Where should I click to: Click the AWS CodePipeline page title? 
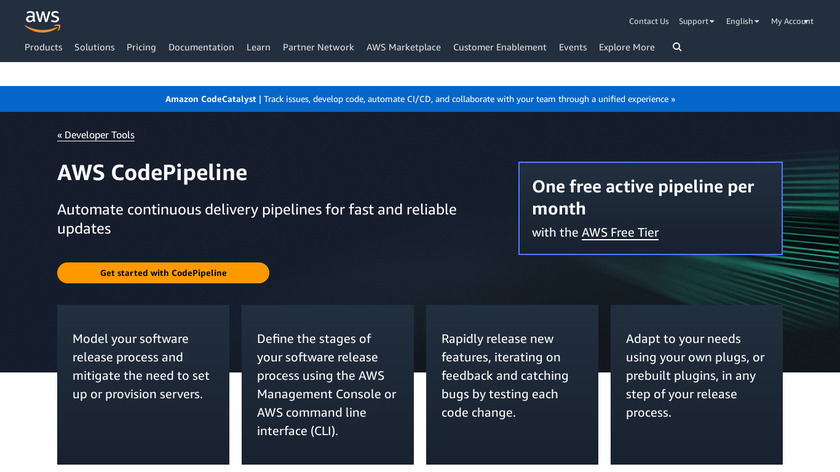[152, 173]
